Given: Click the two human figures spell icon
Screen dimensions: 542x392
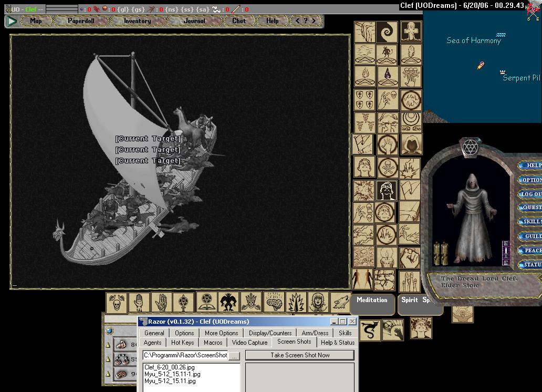Looking at the screenshot, I should point(362,279).
